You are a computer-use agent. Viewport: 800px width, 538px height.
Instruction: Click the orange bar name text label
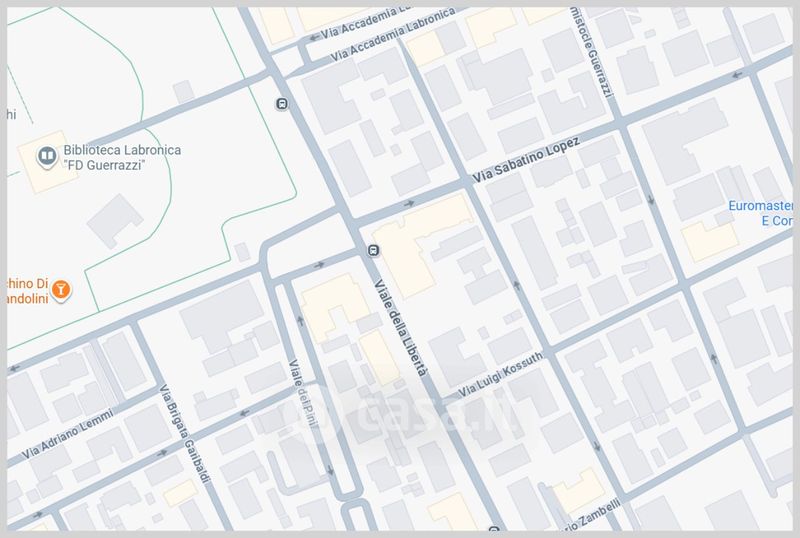tap(25, 291)
